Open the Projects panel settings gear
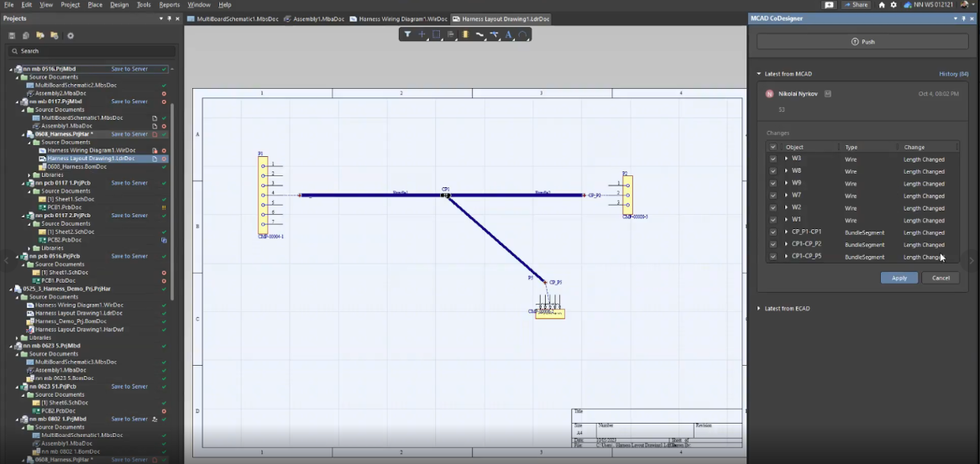The height and width of the screenshot is (464, 980). pyautogui.click(x=71, y=35)
